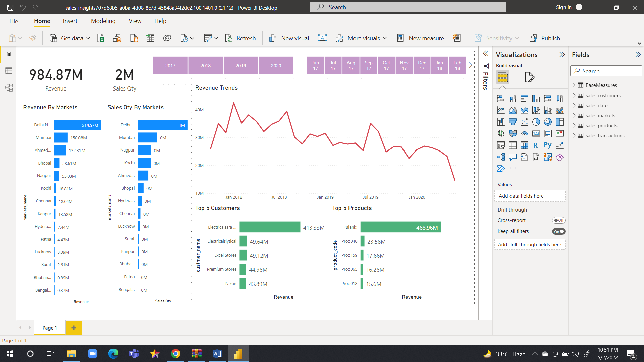Switch to the Insert tab

click(x=70, y=21)
